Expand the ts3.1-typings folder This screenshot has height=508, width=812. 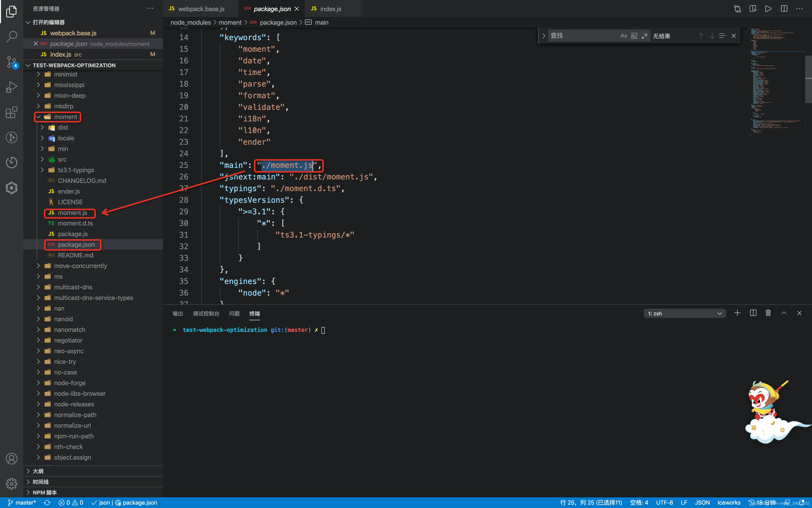42,170
